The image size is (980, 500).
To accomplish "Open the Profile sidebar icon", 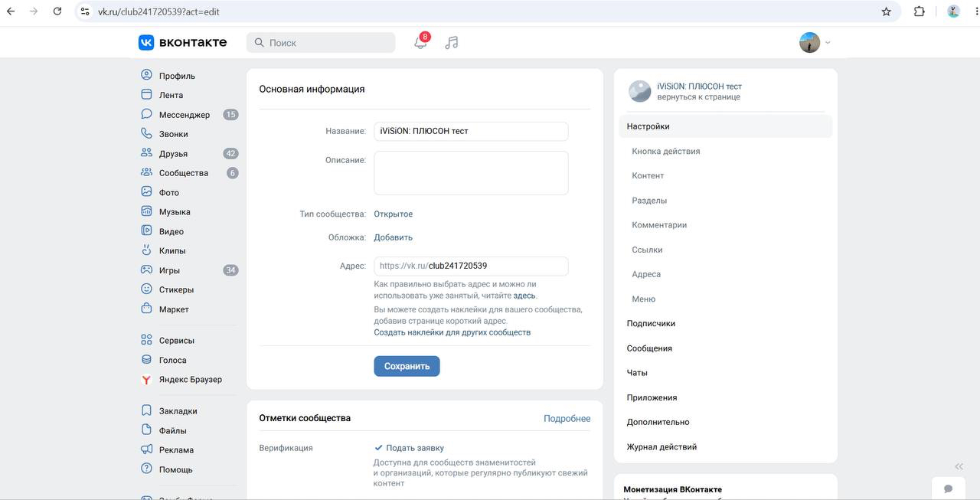I will click(x=146, y=75).
